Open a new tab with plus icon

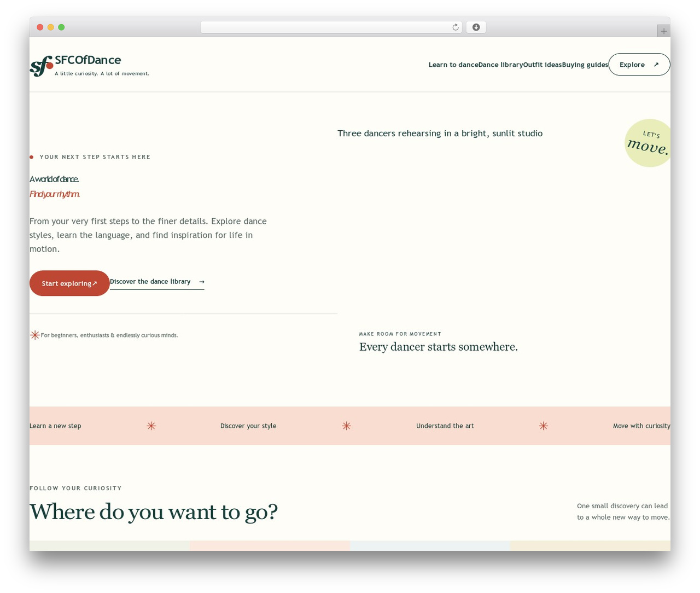tap(663, 31)
